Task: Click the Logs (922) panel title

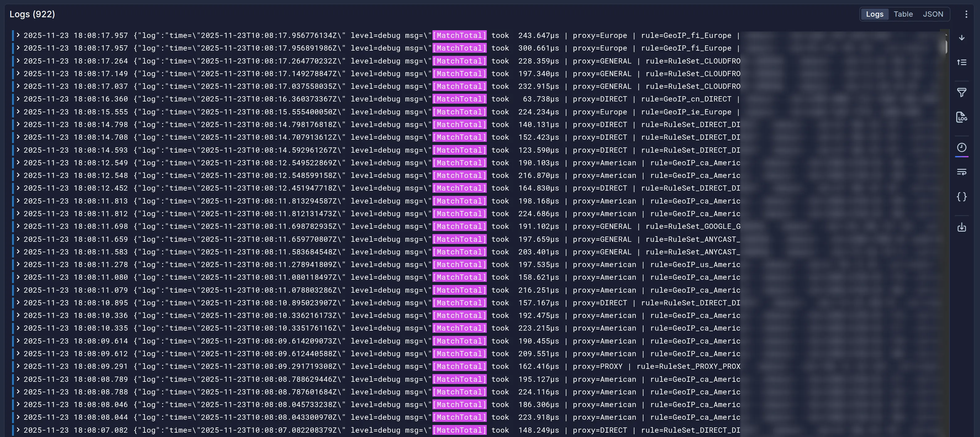Action: click(x=32, y=14)
